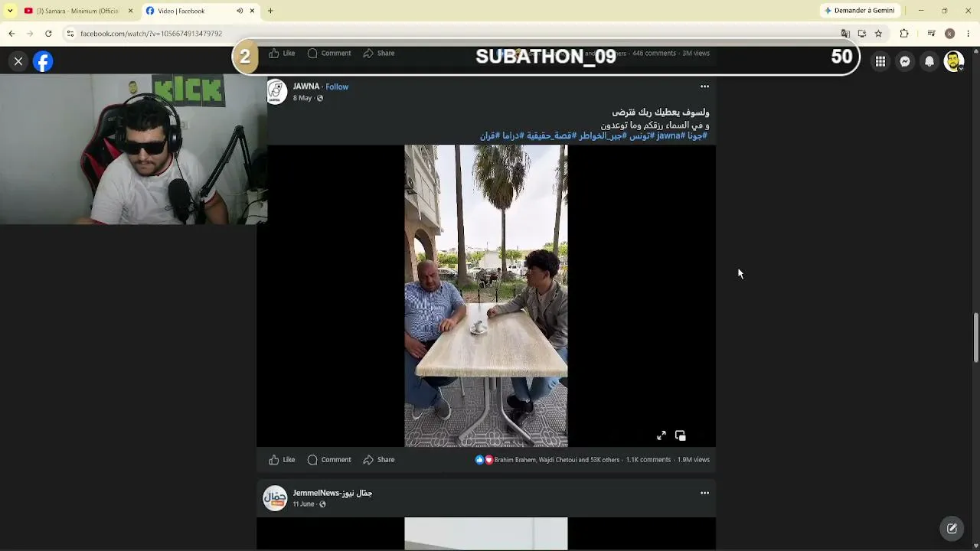Open the JAWNA page name link

(x=306, y=86)
